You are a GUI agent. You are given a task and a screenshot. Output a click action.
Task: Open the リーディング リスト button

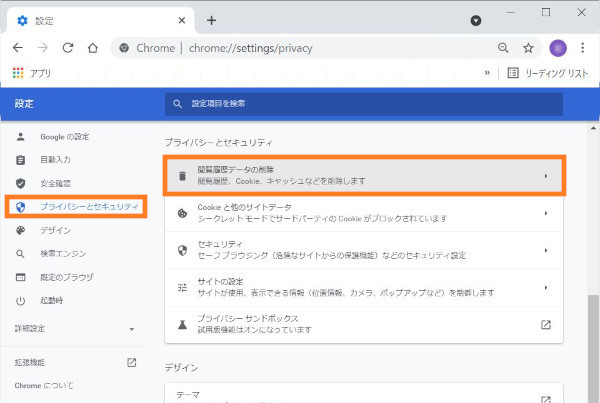pyautogui.click(x=546, y=72)
